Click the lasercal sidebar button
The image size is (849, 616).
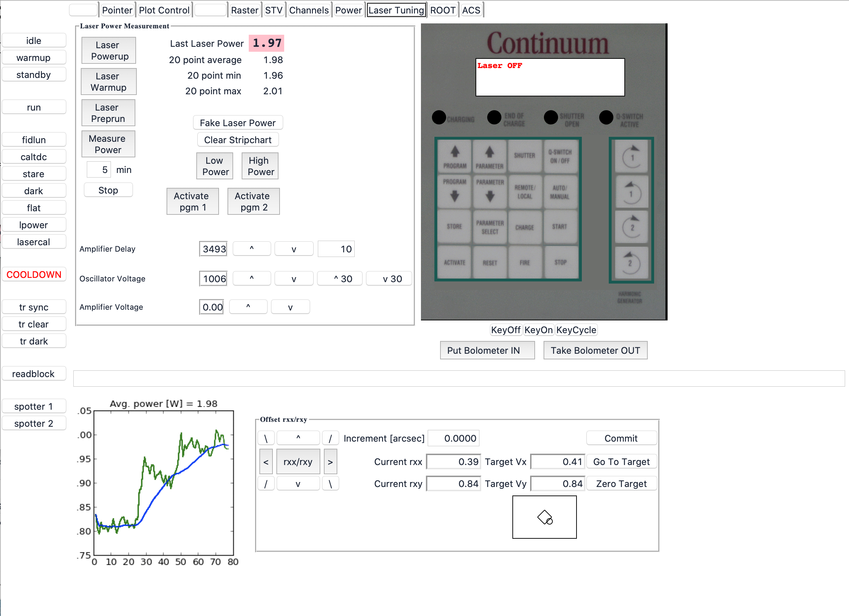click(34, 242)
